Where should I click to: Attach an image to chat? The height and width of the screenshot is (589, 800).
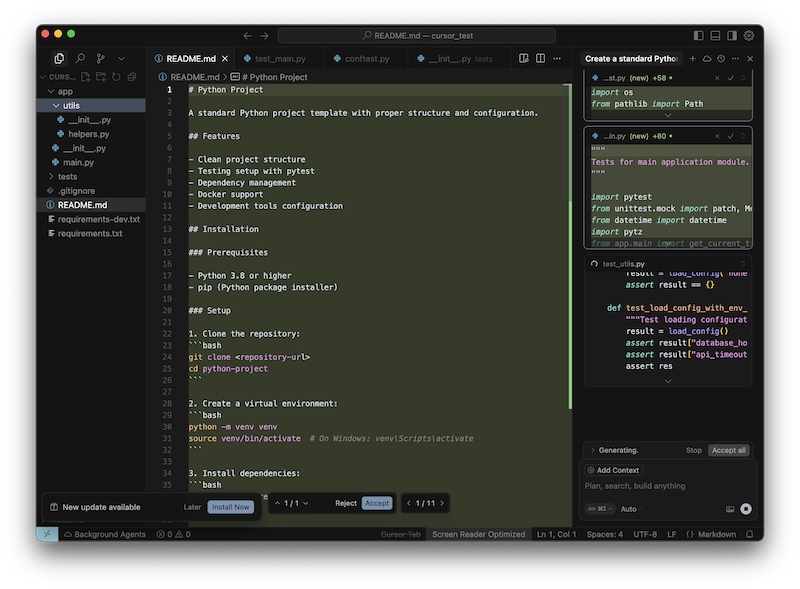tap(730, 509)
